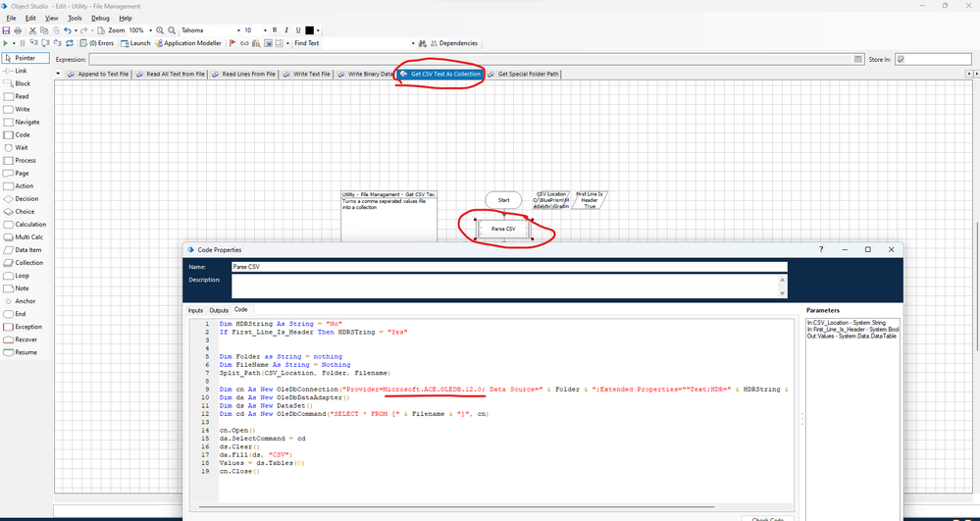Screen dimensions: 980x521
Task: Switch to the Inputs tab
Action: click(x=196, y=310)
